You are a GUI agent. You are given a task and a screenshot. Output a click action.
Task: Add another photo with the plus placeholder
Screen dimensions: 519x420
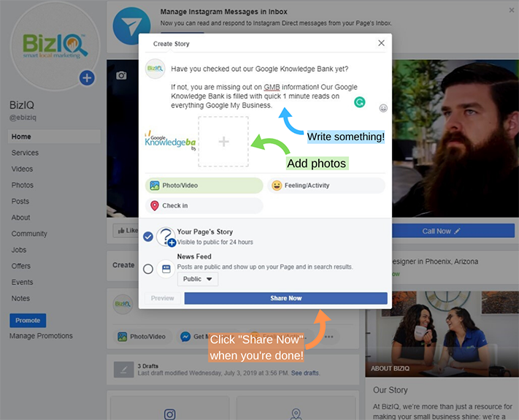click(x=223, y=142)
